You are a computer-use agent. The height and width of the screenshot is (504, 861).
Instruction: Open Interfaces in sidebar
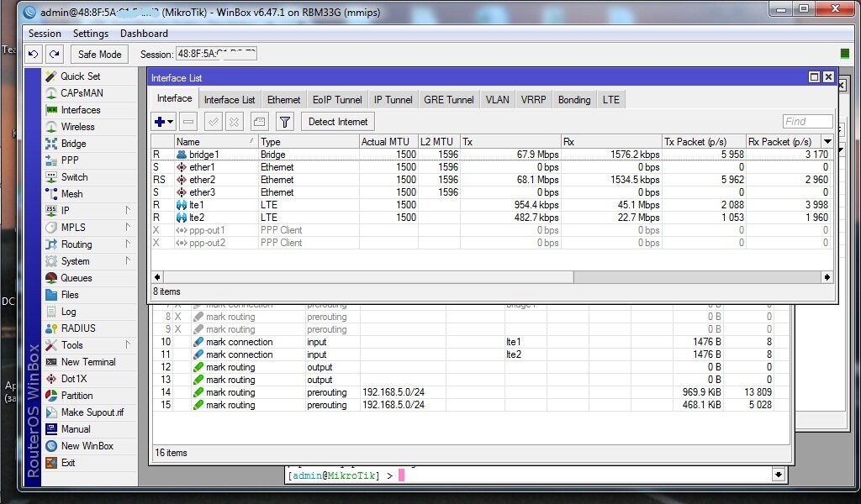coord(81,110)
